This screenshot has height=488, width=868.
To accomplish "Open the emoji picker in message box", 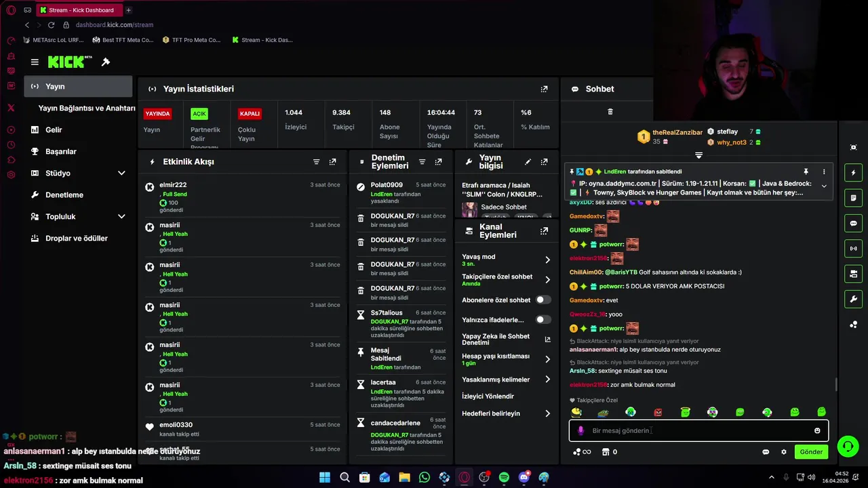I will (817, 430).
